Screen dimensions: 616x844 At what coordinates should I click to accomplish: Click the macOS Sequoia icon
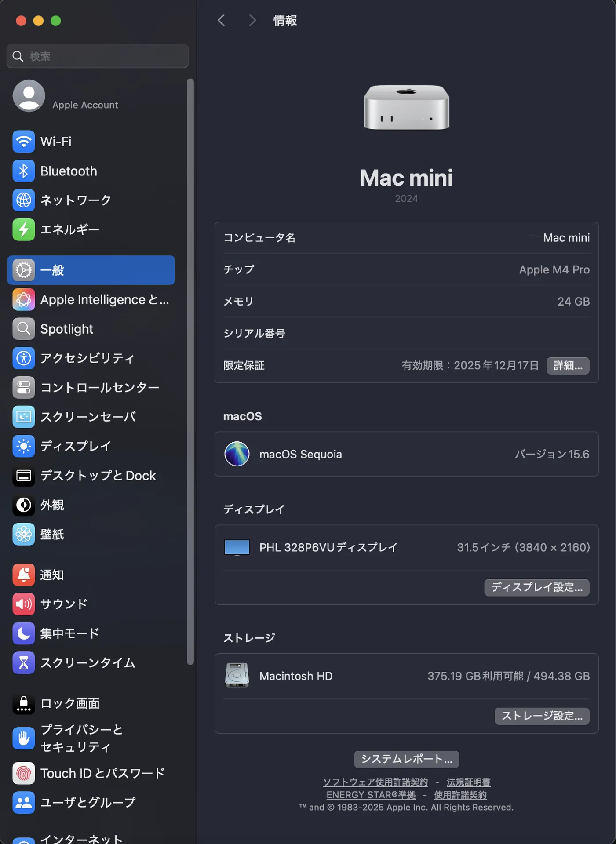(237, 454)
